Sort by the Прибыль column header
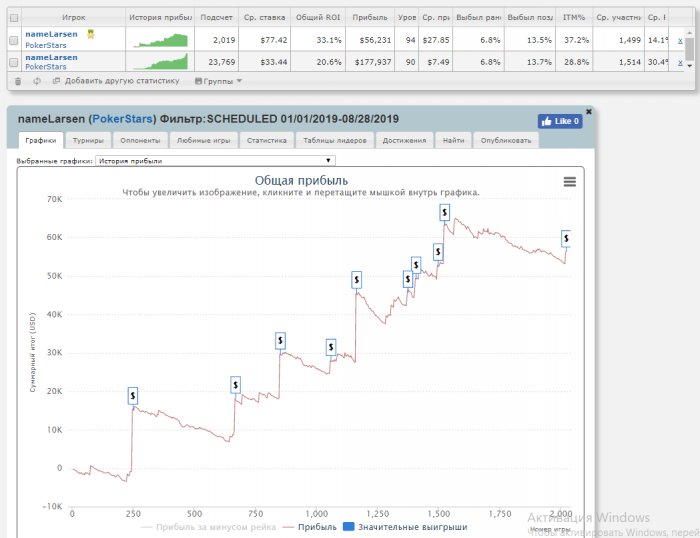 click(x=370, y=17)
